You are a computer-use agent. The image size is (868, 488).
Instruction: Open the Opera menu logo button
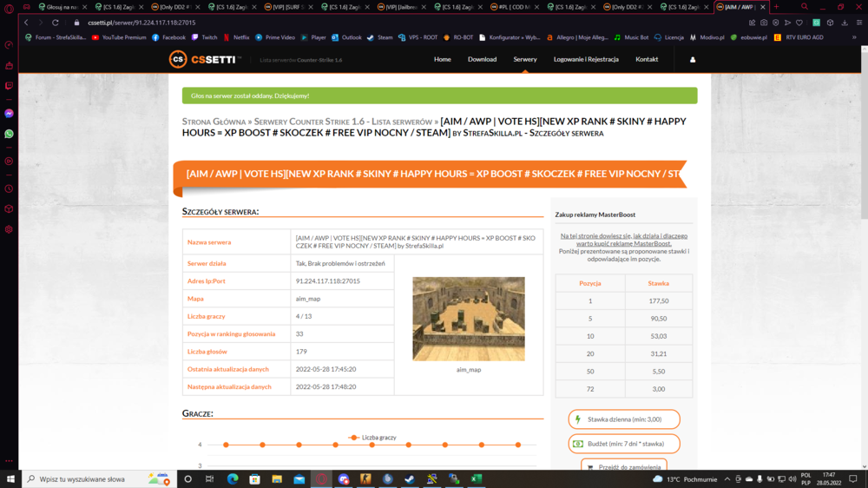(9, 9)
